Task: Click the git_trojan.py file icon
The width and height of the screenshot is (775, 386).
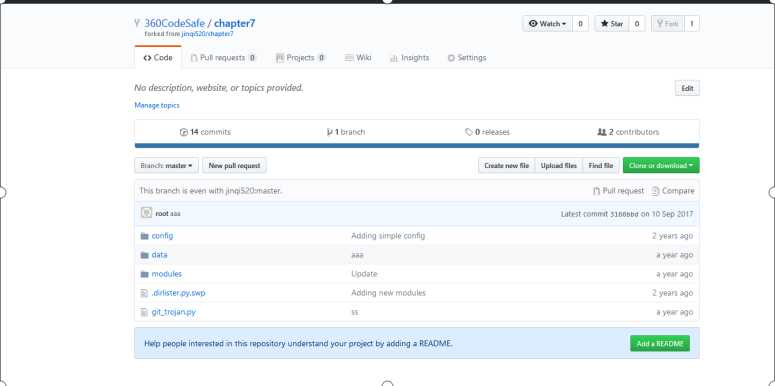Action: click(x=144, y=312)
